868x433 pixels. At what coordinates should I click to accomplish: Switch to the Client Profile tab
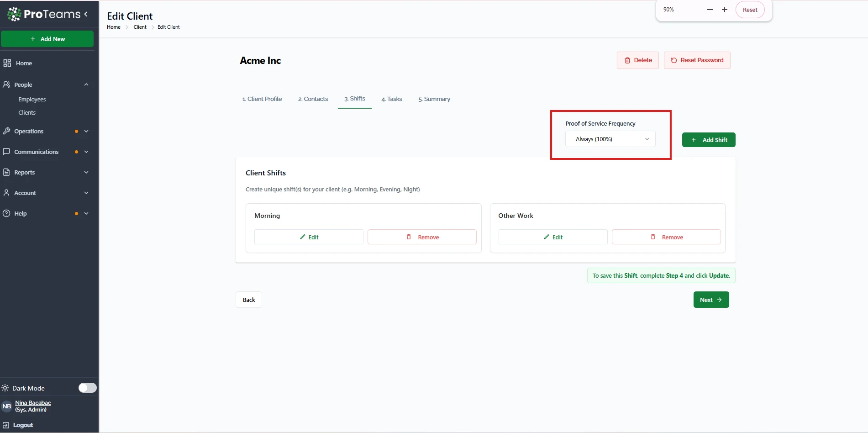[x=262, y=99]
